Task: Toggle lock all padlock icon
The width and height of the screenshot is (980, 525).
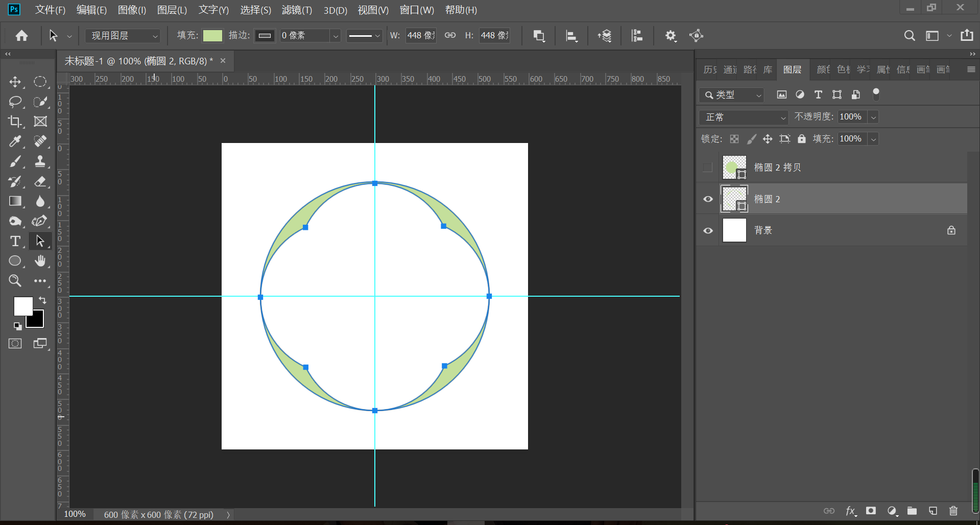Action: tap(802, 139)
